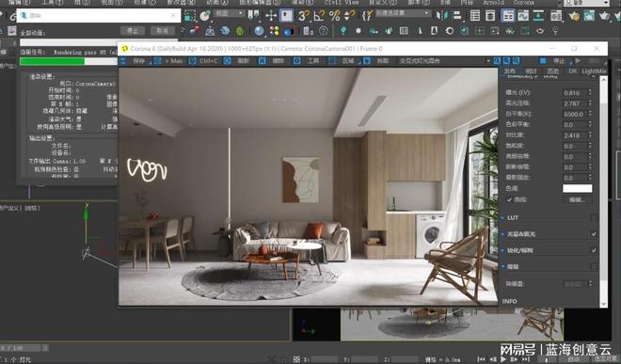The image size is (621, 364).
Task: Click the render teapot icon in main toolbar
Action: pos(604,15)
